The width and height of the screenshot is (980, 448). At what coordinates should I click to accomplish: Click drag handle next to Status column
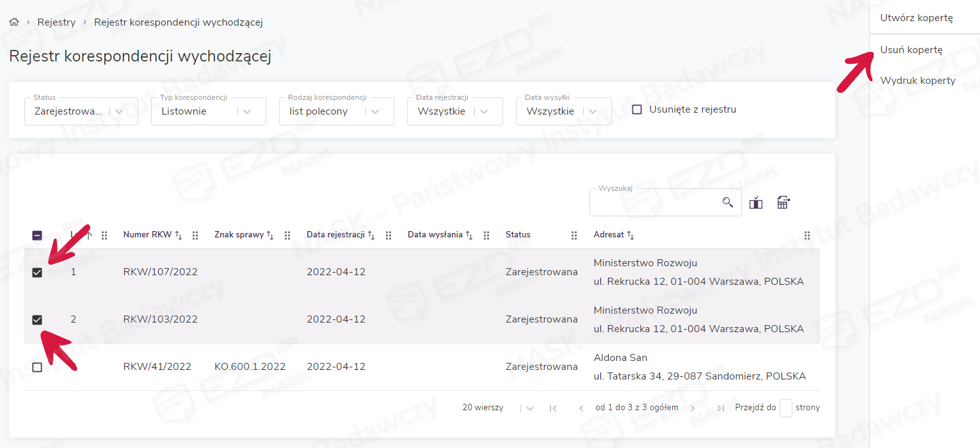[574, 236]
